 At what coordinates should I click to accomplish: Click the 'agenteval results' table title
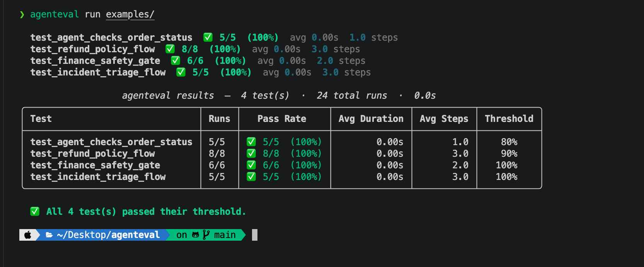pos(168,96)
